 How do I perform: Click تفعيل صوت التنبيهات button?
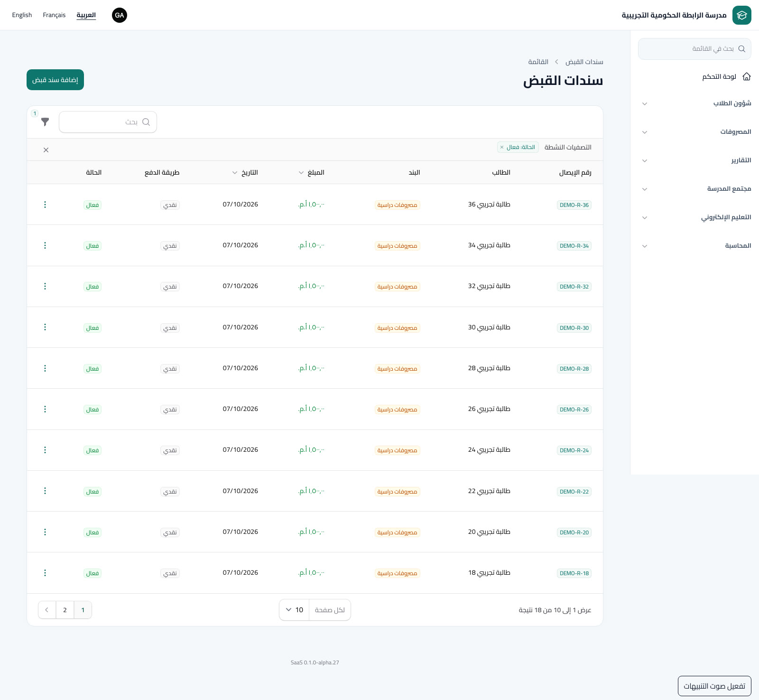[714, 686]
